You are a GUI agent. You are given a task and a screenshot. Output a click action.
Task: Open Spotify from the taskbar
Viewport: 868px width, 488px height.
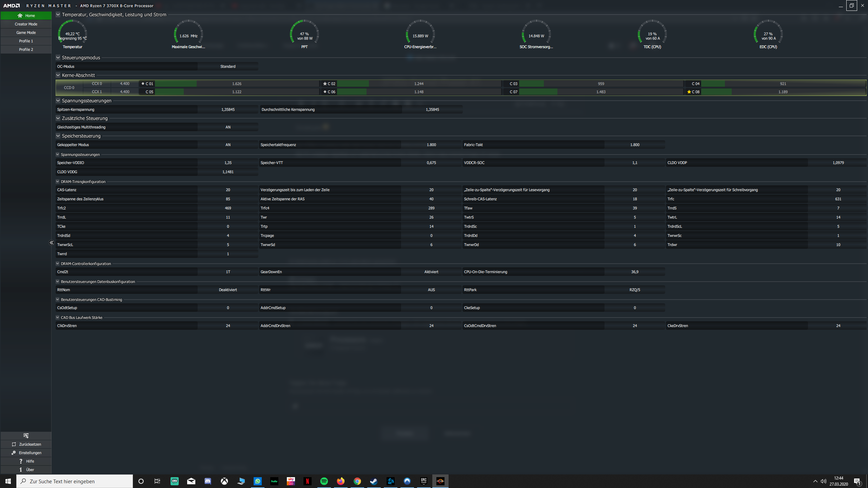(324, 481)
